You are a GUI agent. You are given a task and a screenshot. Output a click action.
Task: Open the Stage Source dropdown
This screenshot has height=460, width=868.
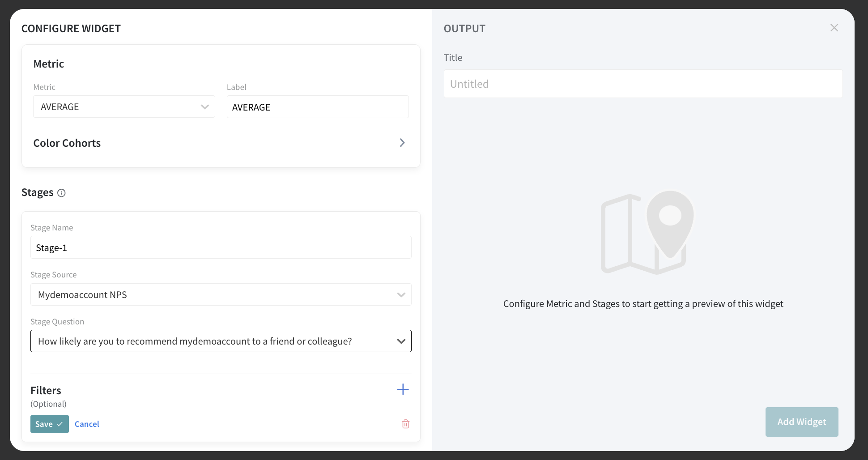221,294
